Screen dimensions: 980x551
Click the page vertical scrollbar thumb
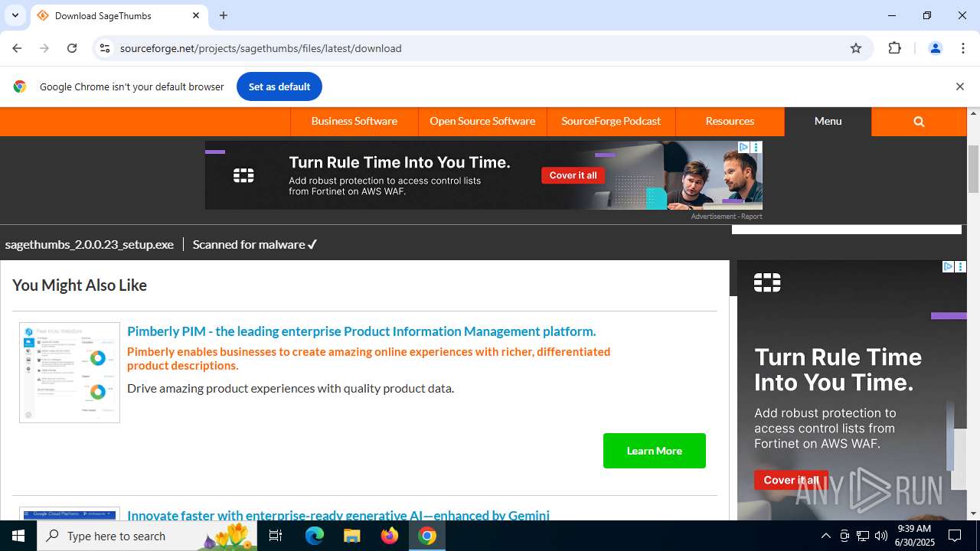[x=973, y=168]
